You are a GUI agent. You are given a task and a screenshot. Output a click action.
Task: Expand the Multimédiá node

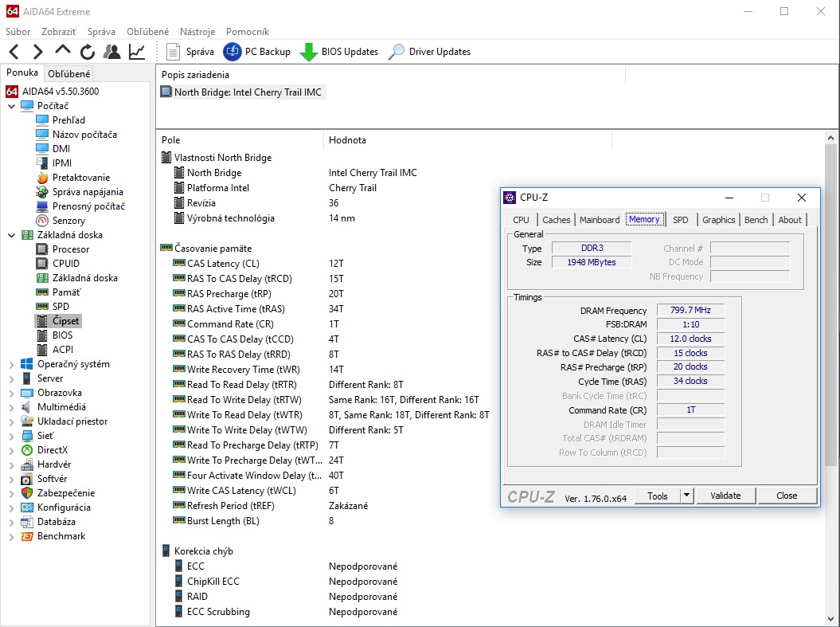point(11,407)
